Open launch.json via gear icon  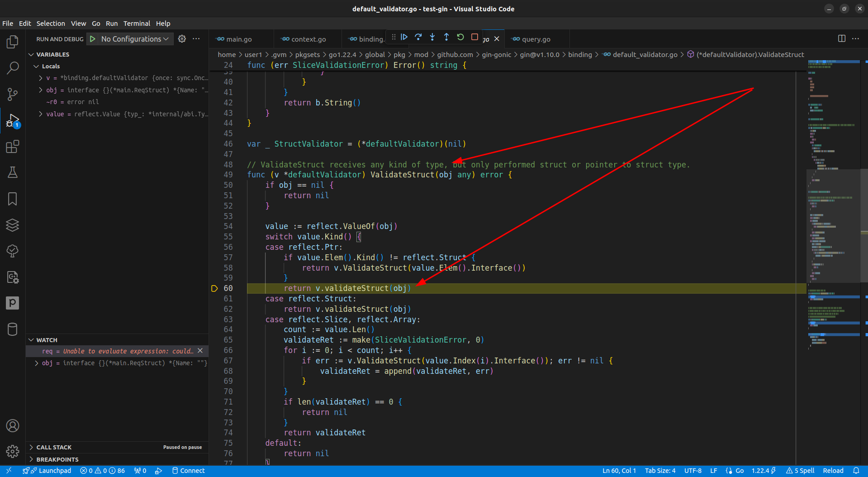pyautogui.click(x=182, y=39)
